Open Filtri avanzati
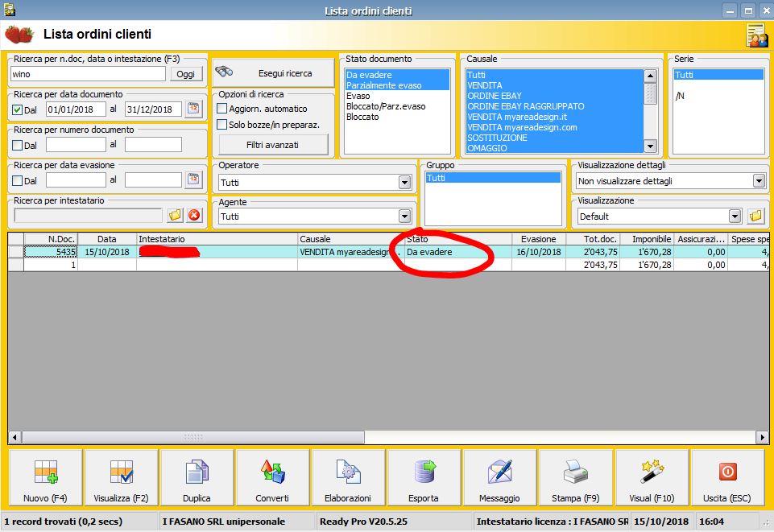This screenshot has height=532, width=774. 273,145
